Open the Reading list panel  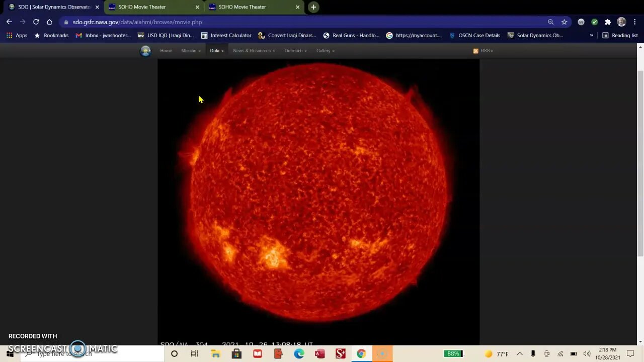620,36
